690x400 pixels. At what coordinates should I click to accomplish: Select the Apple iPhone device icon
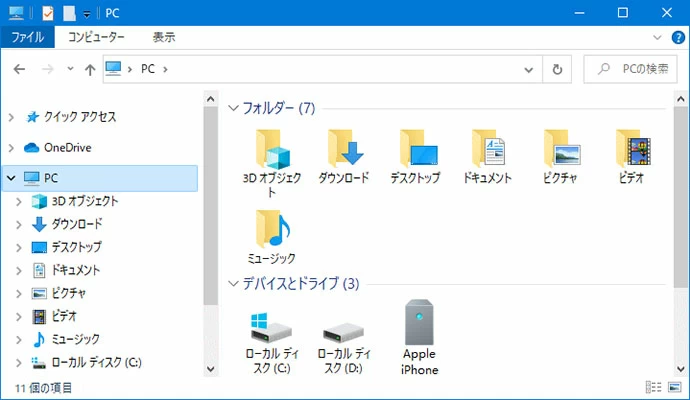pyautogui.click(x=419, y=325)
